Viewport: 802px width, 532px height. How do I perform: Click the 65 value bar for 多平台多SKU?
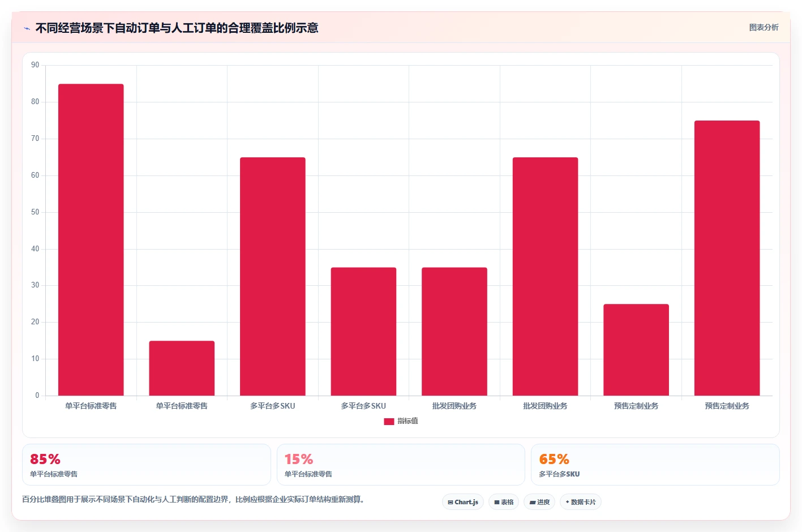tap(273, 277)
